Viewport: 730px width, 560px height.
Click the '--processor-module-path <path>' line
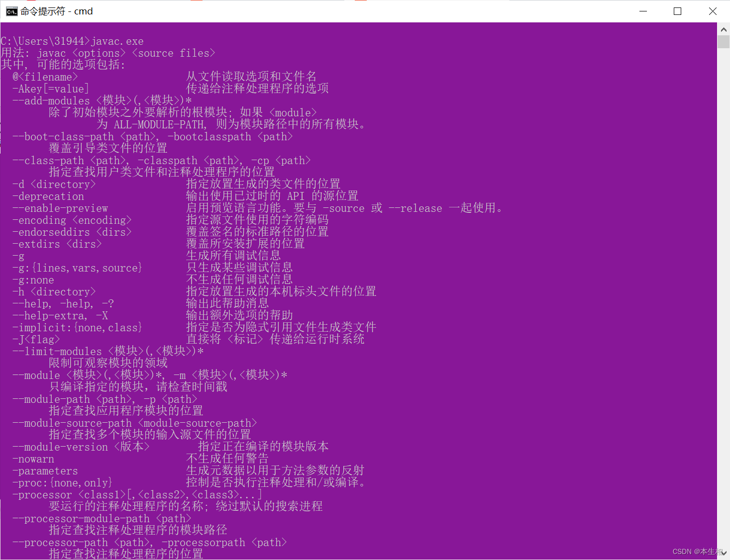click(x=102, y=519)
